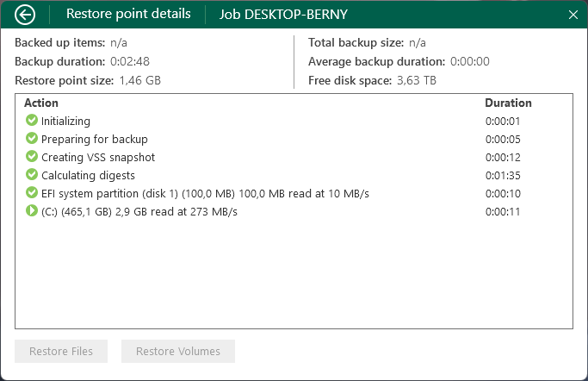This screenshot has height=381, width=588.
Task: Select the EFI system partition log row
Action: 294,194
